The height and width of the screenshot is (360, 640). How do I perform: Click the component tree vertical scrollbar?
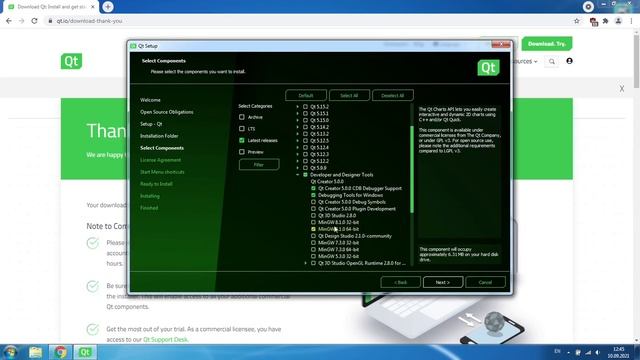pyautogui.click(x=412, y=169)
